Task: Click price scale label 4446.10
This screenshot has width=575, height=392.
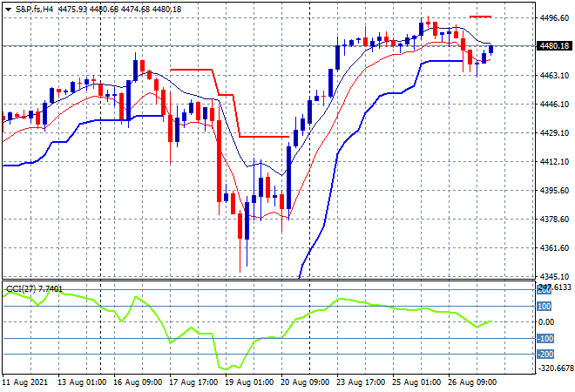Action: (554, 105)
